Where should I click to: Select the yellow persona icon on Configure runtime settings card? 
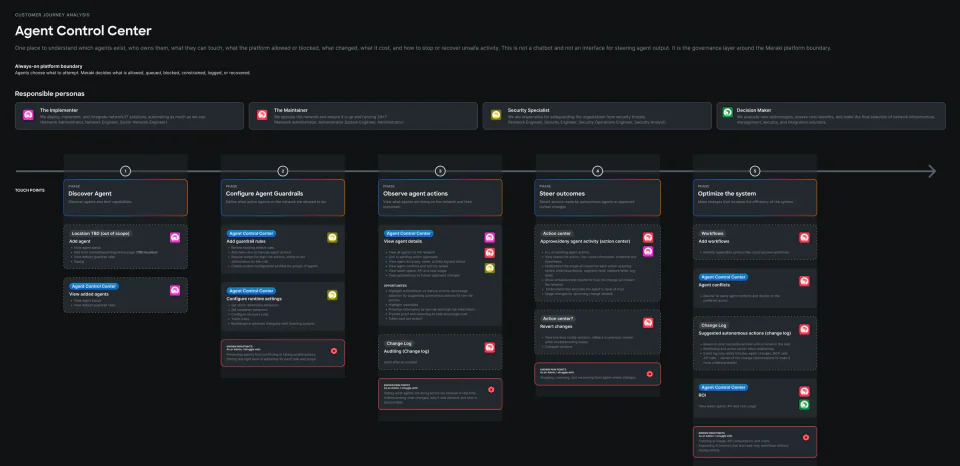tap(332, 295)
